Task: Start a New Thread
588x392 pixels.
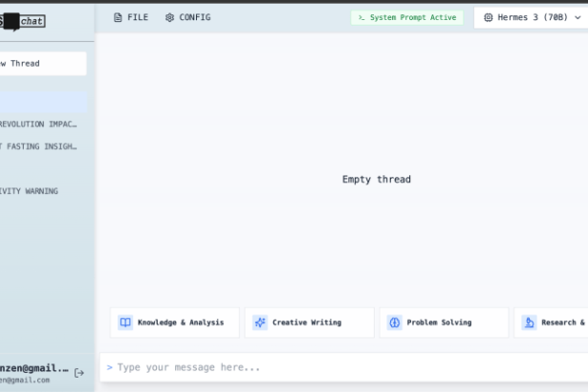Action: [x=43, y=63]
